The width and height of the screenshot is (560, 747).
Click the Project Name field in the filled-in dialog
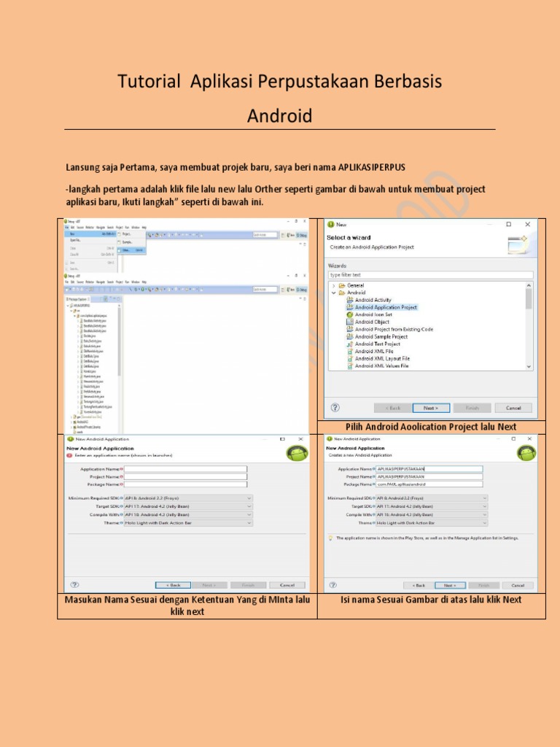(x=429, y=476)
